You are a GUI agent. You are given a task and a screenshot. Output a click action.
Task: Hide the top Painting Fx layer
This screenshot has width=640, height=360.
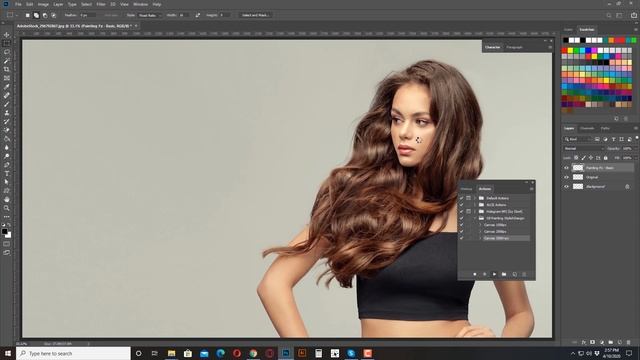pos(566,168)
